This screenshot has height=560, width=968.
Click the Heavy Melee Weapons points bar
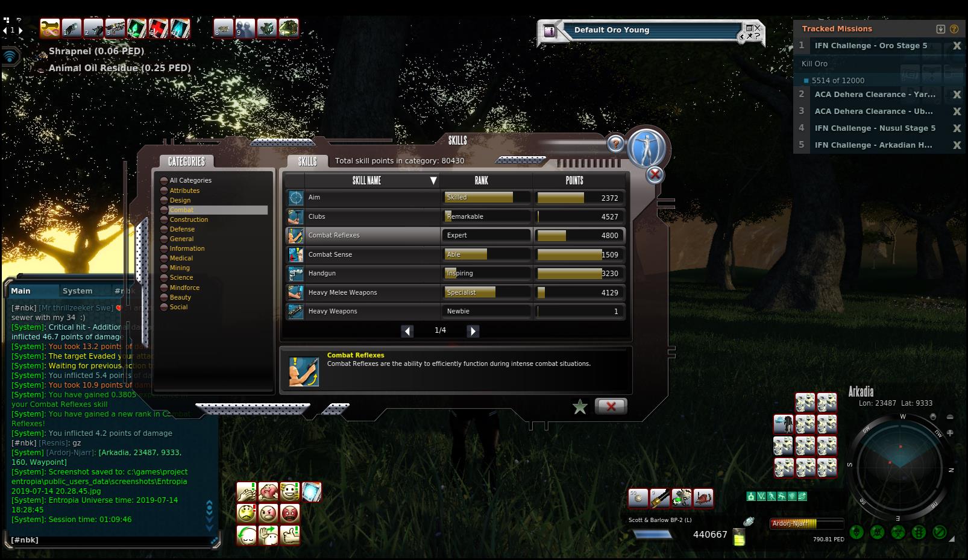(579, 293)
